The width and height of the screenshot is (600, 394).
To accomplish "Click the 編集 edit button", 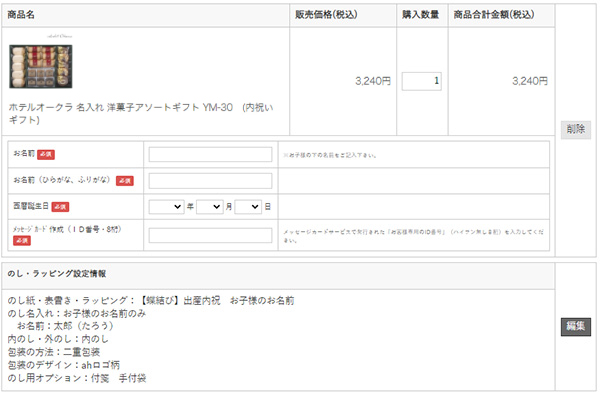I will [575, 326].
